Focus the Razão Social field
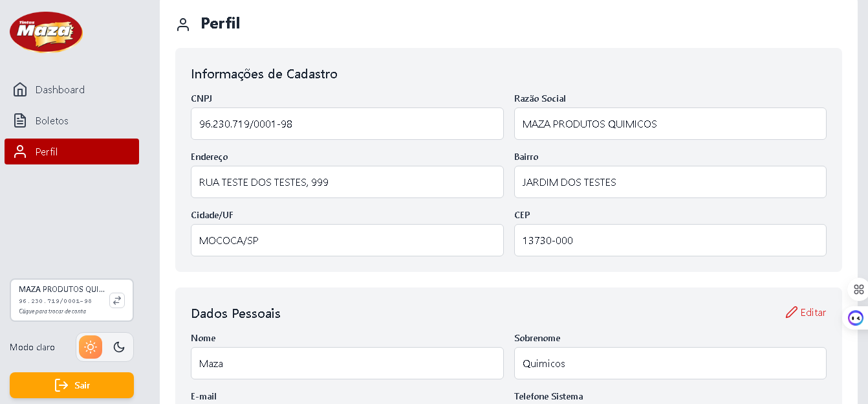 pos(669,124)
